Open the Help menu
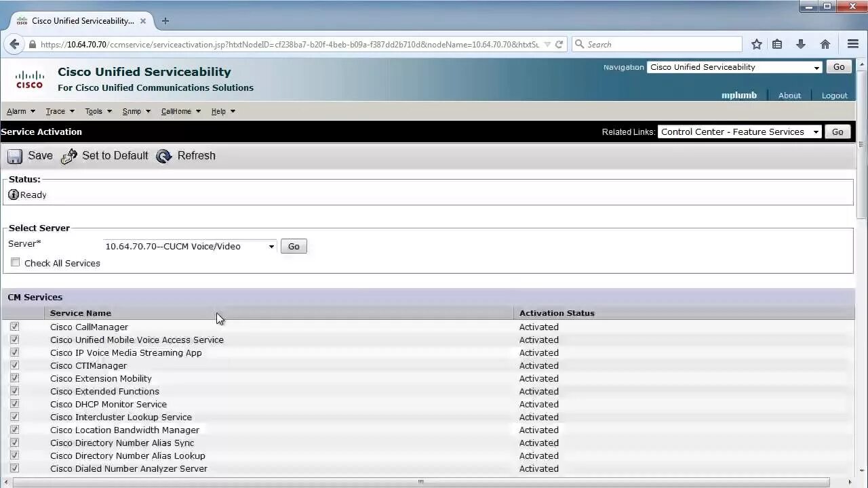 coord(223,111)
